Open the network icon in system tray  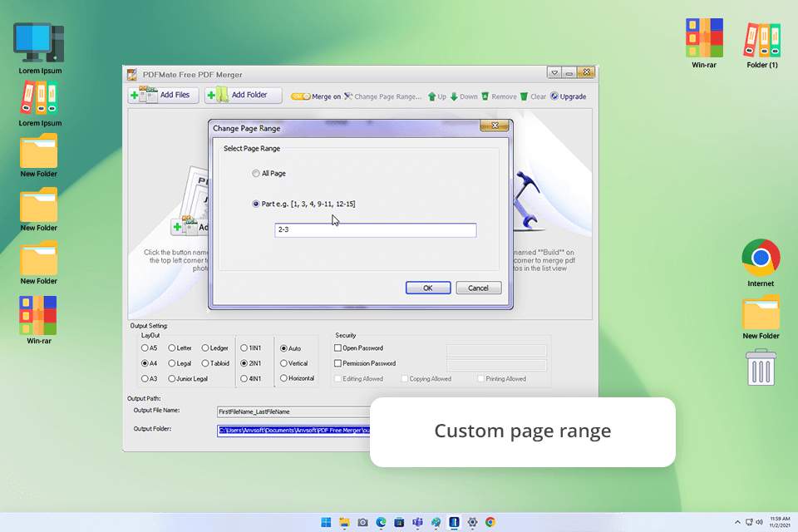pos(749,522)
